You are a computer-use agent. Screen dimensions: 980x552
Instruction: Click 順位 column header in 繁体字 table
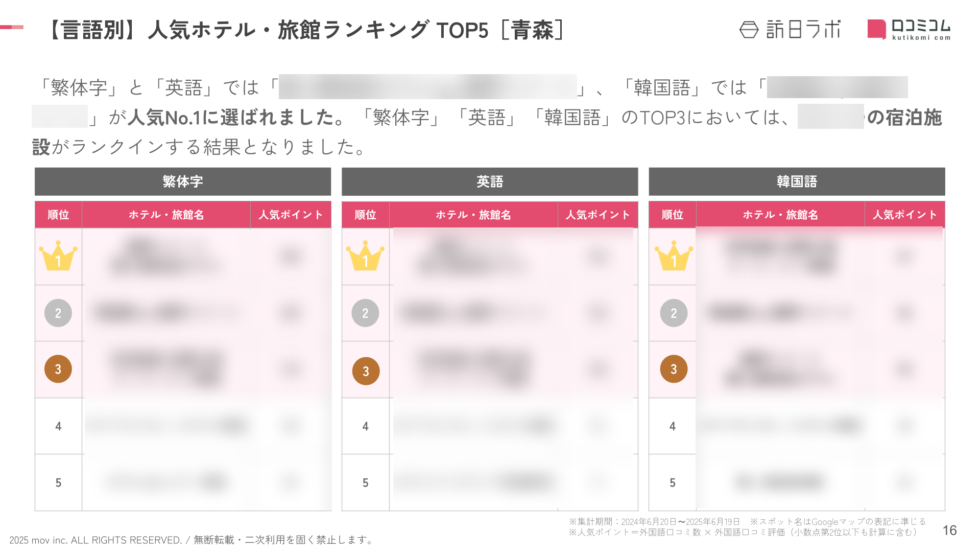coord(58,215)
